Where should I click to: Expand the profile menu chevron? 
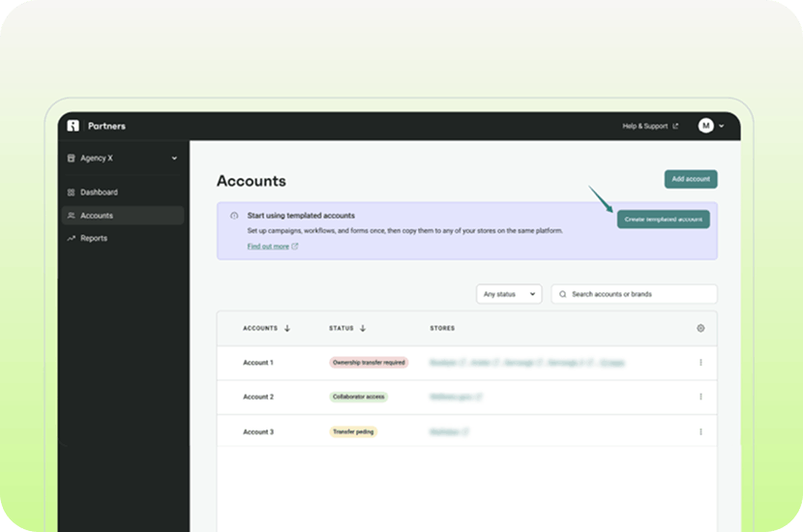(x=722, y=126)
